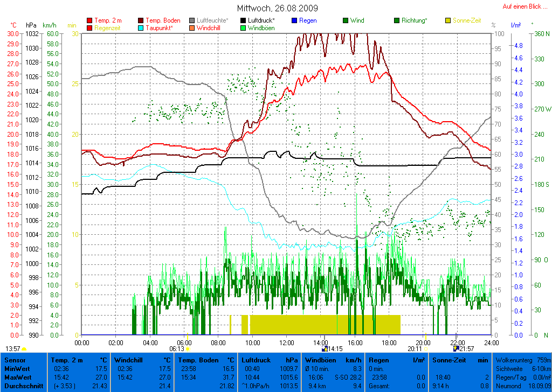Click the Richtung legend label
Screen dimensions: 552x392
click(415, 20)
